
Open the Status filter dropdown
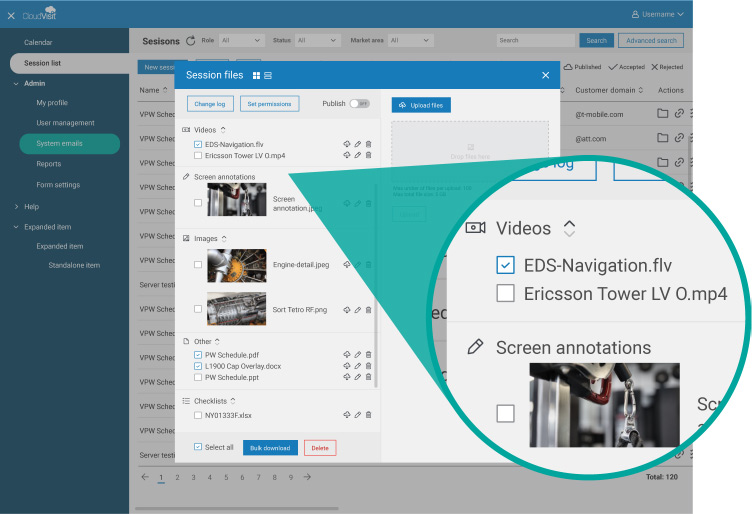tap(317, 41)
